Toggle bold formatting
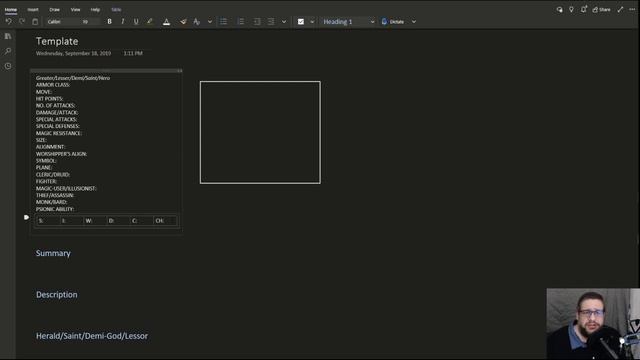640x360 pixels. [x=109, y=22]
